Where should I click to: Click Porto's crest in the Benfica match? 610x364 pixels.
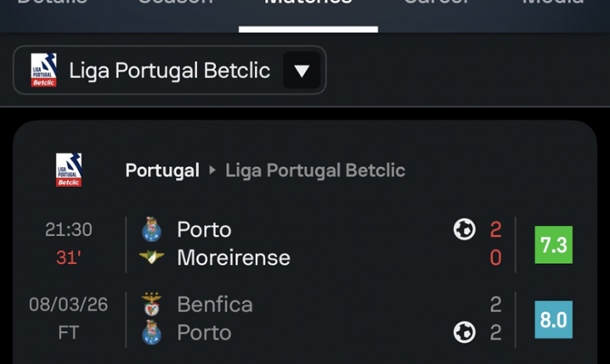point(152,333)
